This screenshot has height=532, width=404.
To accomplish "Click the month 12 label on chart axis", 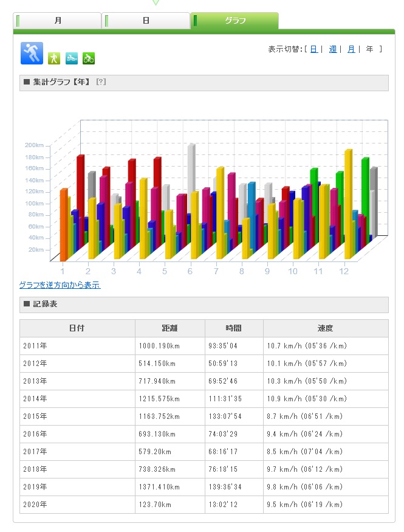I will (x=344, y=271).
